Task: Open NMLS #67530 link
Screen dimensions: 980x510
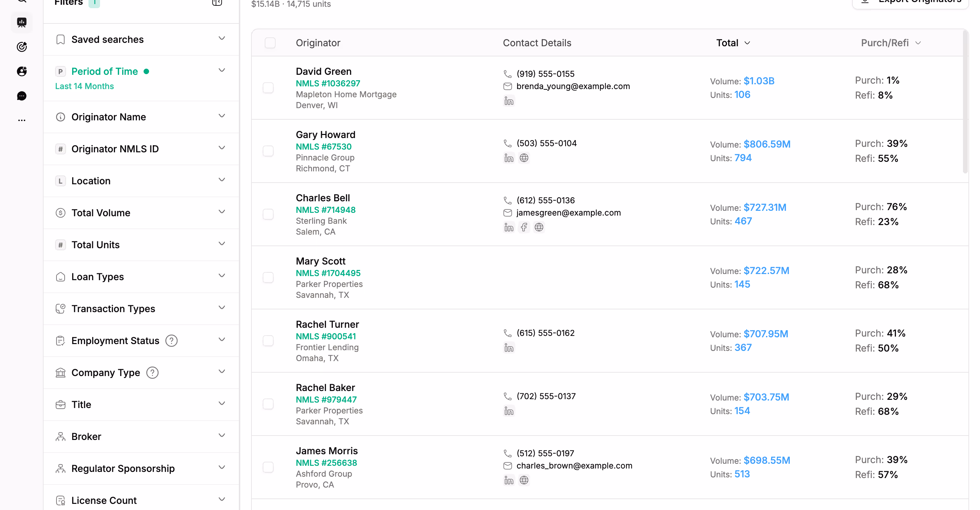Action: (x=324, y=147)
